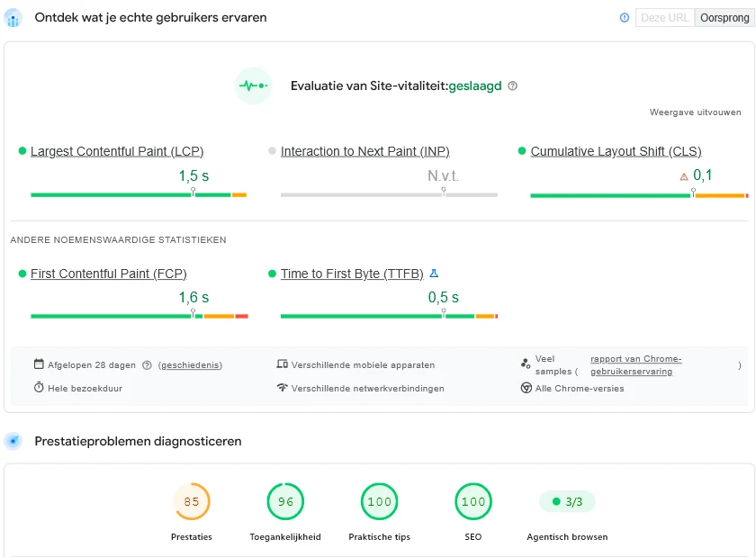
Task: Expand view with Weergave uitvouwen
Action: 695,112
